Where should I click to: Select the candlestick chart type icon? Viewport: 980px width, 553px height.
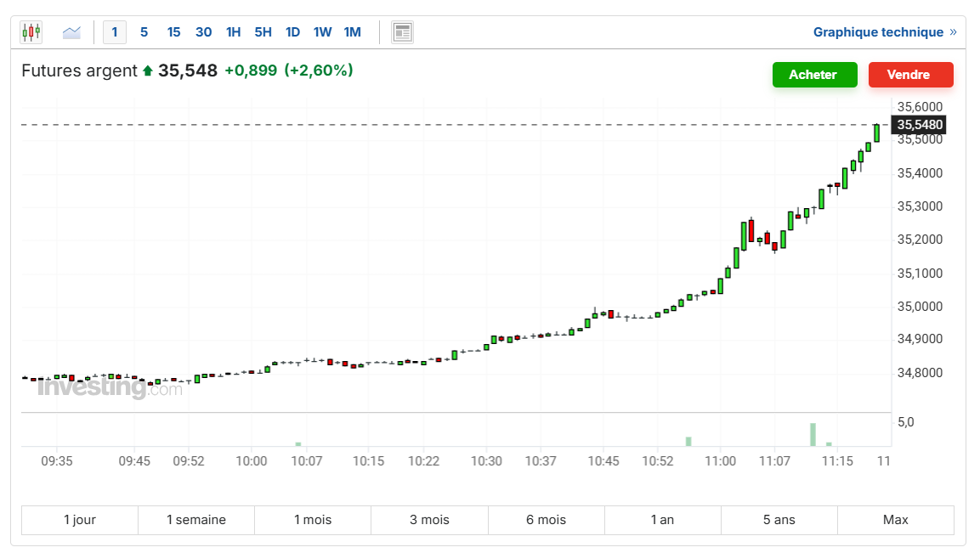point(31,32)
